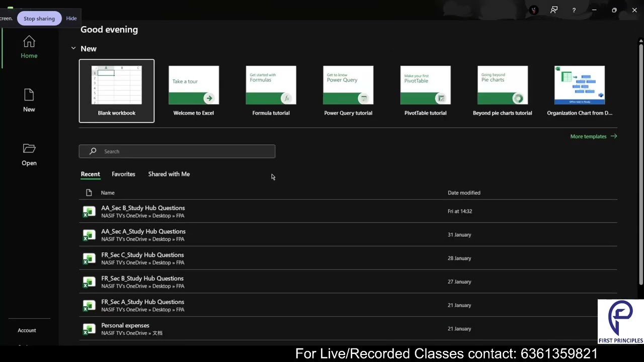Open AA_Sec A_Study Hub Questions file
The width and height of the screenshot is (644, 362).
tap(348, 235)
